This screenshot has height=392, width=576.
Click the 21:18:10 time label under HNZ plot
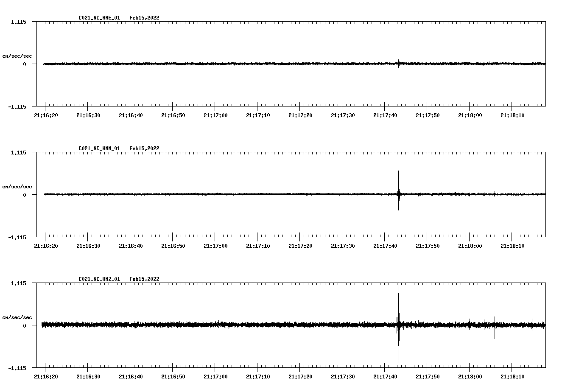click(512, 377)
